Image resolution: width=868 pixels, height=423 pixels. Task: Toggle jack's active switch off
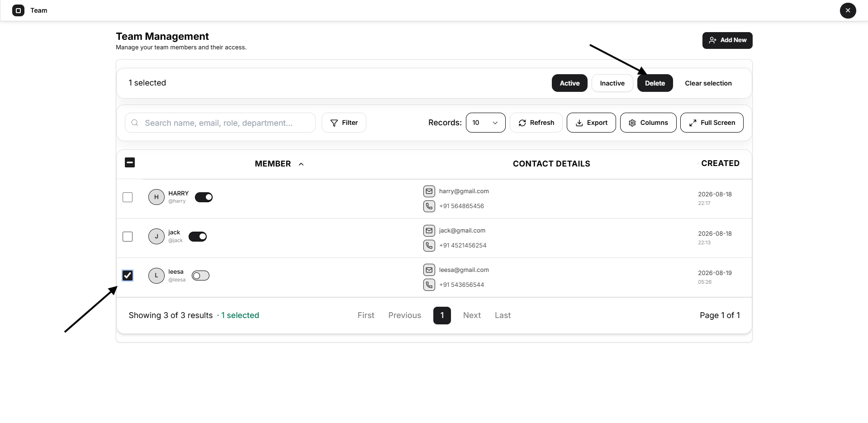(x=198, y=237)
